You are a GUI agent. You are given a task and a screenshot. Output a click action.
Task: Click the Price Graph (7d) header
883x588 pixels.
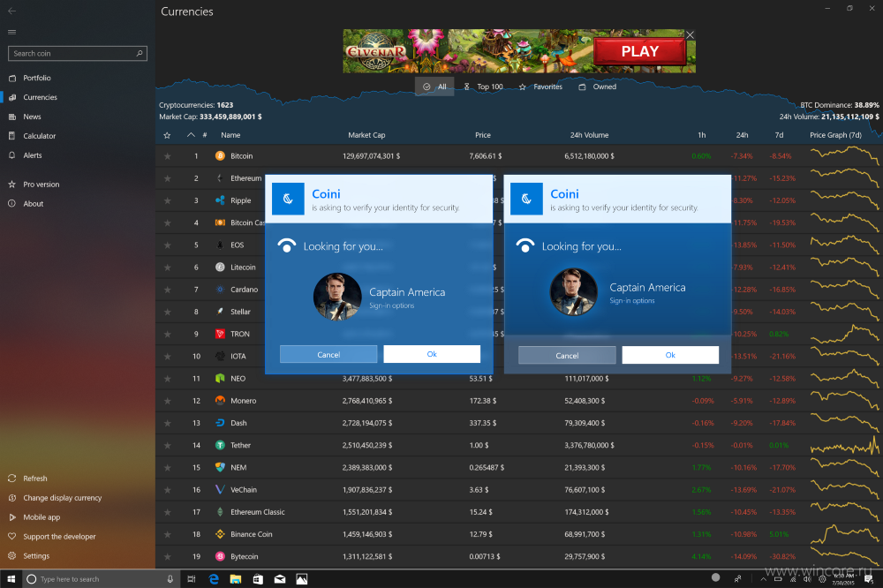[x=835, y=135]
